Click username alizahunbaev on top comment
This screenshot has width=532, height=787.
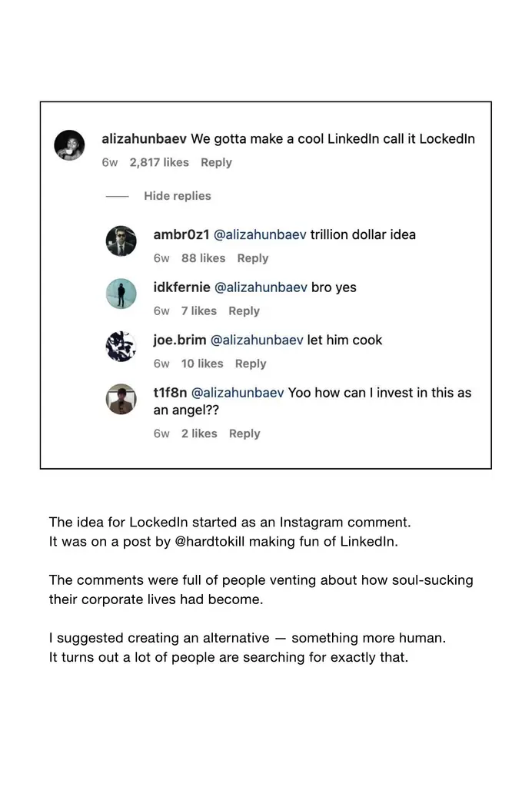point(144,139)
